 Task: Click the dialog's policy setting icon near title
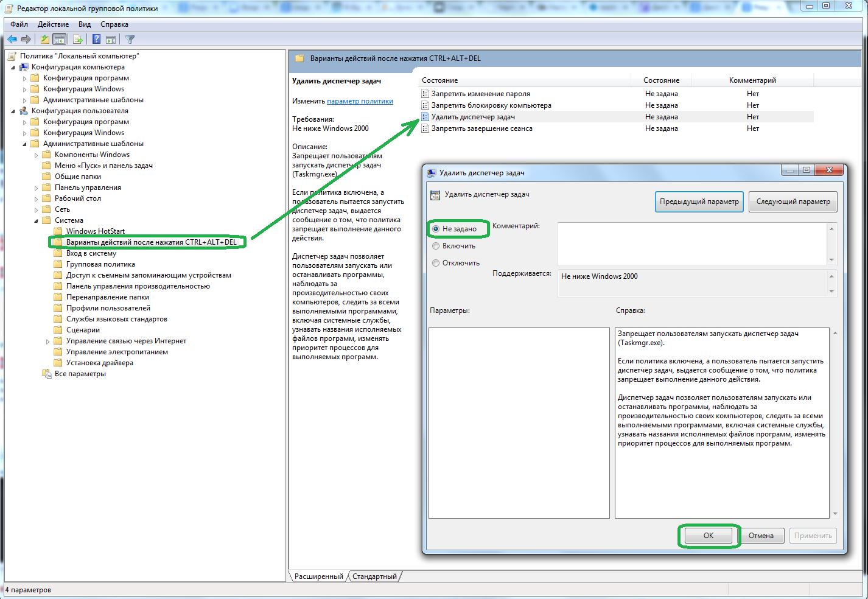(435, 195)
